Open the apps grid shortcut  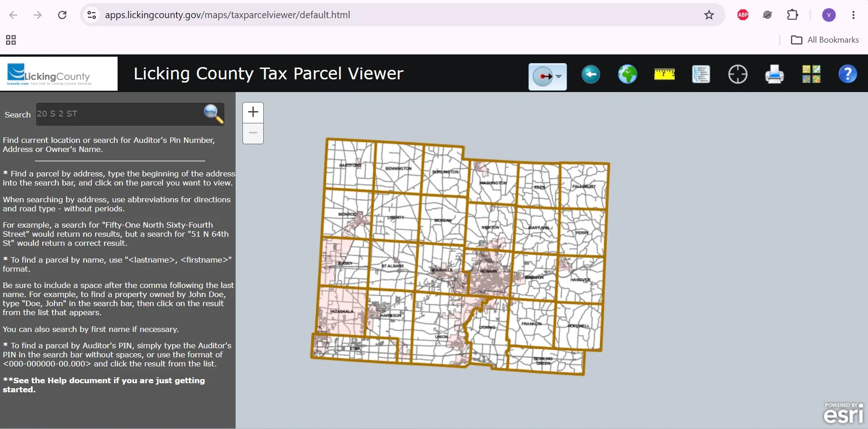click(x=11, y=40)
